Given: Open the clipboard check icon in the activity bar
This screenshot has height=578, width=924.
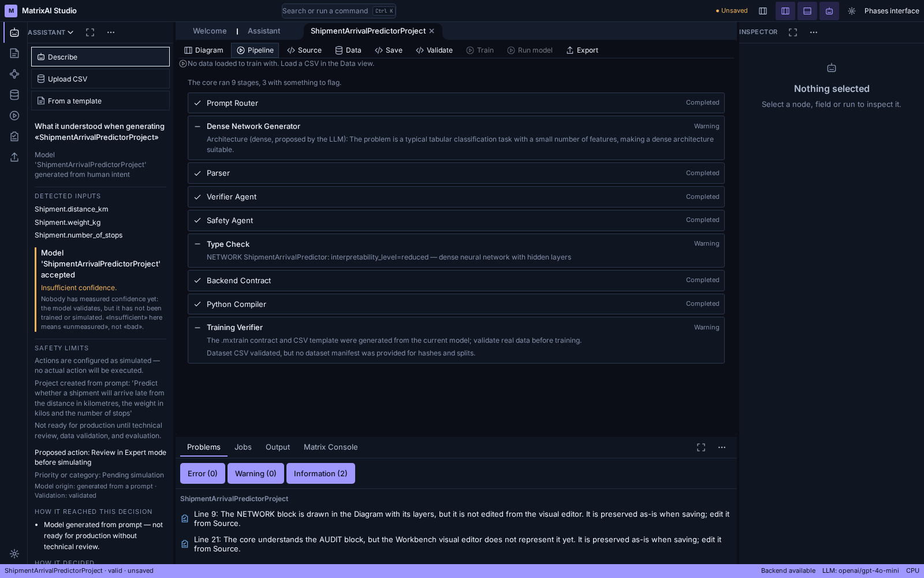Looking at the screenshot, I should (14, 136).
